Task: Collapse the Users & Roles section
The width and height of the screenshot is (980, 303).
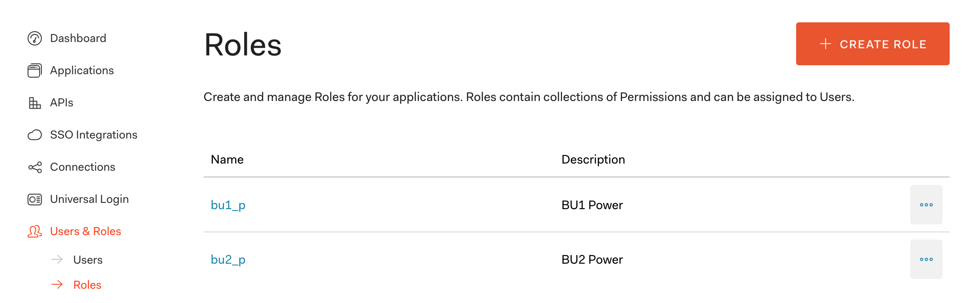Action: click(x=85, y=231)
